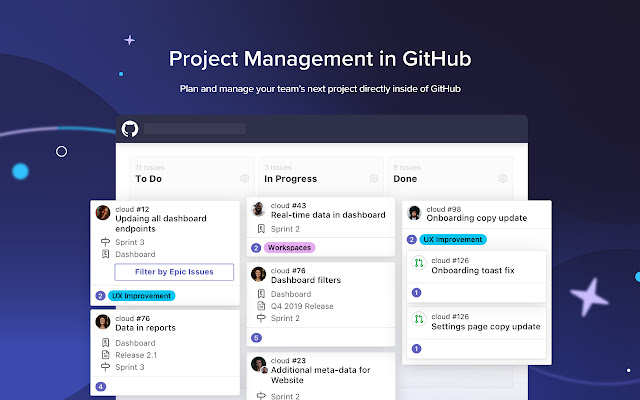Click Sprint 3 text on cloud #12 card
The height and width of the screenshot is (400, 640).
[130, 242]
